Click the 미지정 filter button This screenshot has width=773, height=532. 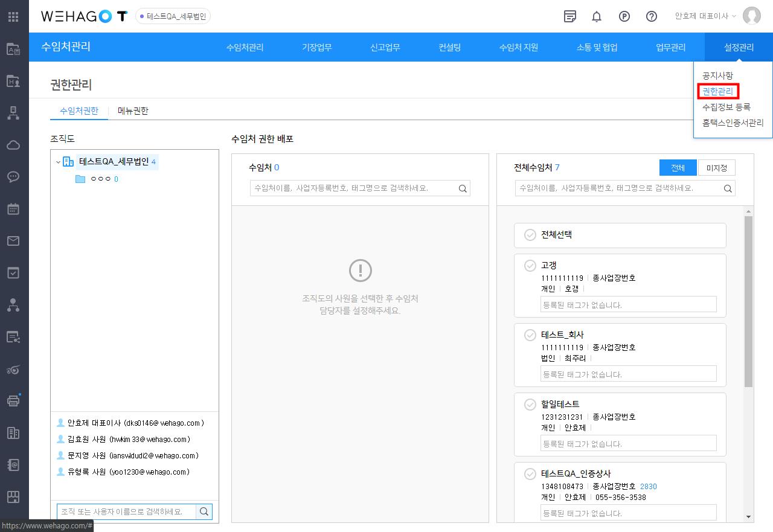(716, 168)
